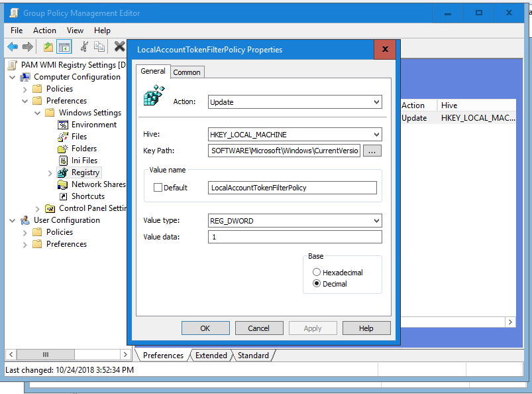
Task: Click the Key Path input field
Action: (284, 151)
